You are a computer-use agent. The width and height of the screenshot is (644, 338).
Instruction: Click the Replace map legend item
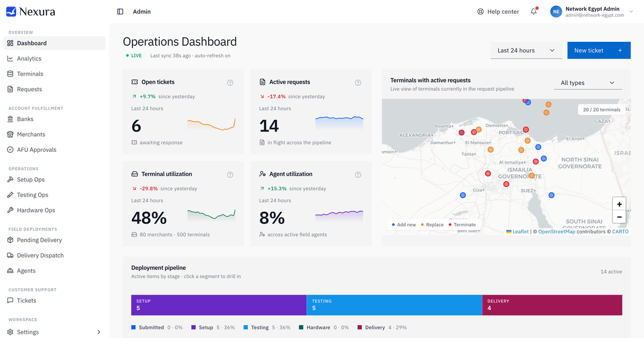433,225
